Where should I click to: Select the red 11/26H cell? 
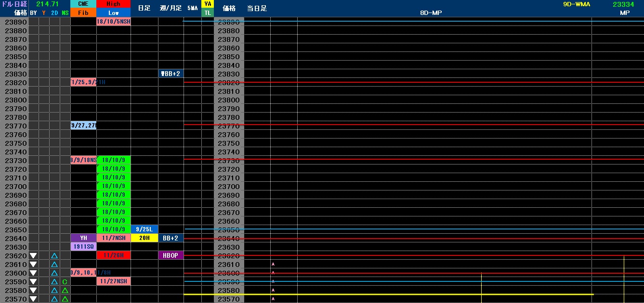tap(114, 255)
